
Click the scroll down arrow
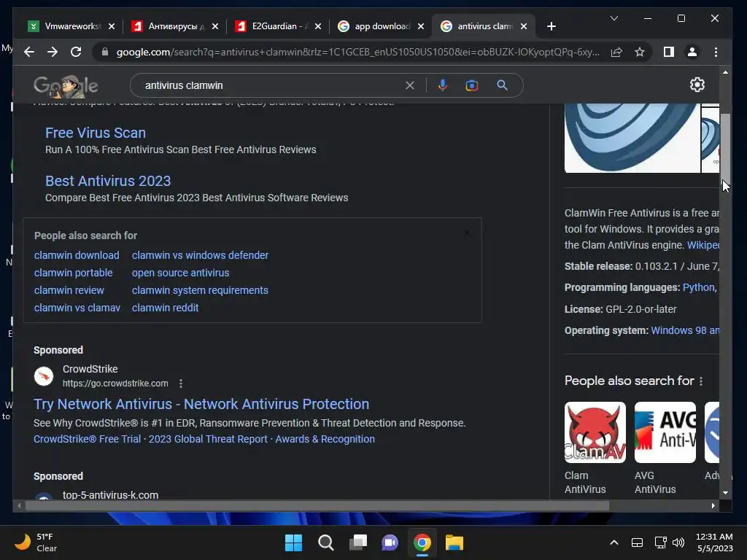[725, 493]
